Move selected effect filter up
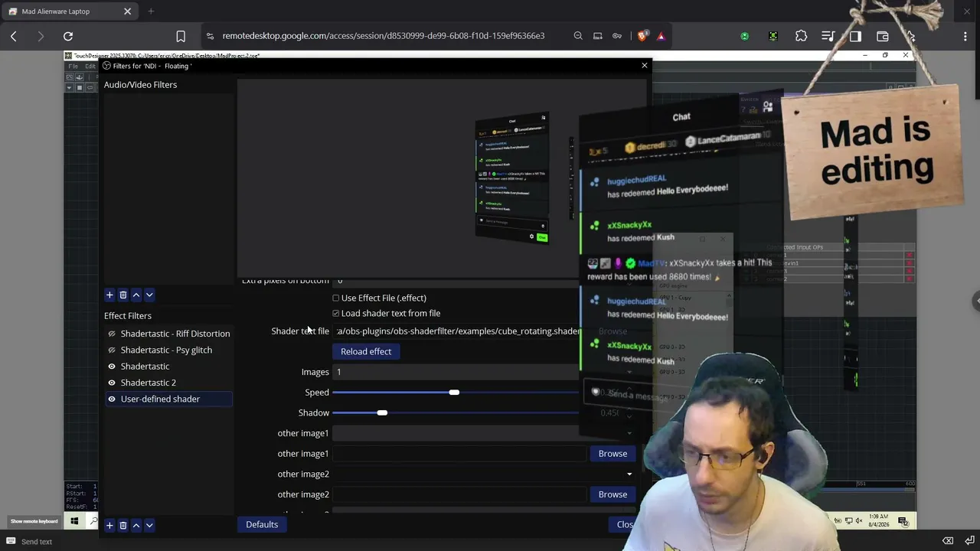Image resolution: width=980 pixels, height=551 pixels. 136,525
